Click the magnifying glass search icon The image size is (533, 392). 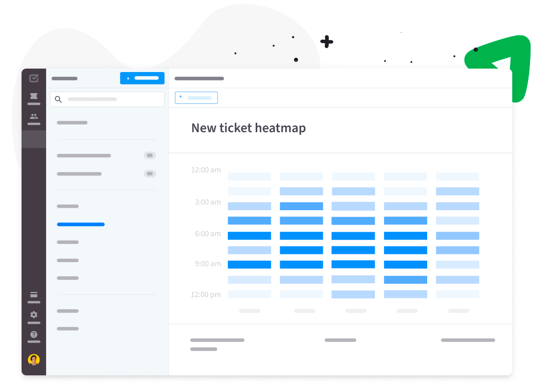click(x=58, y=99)
